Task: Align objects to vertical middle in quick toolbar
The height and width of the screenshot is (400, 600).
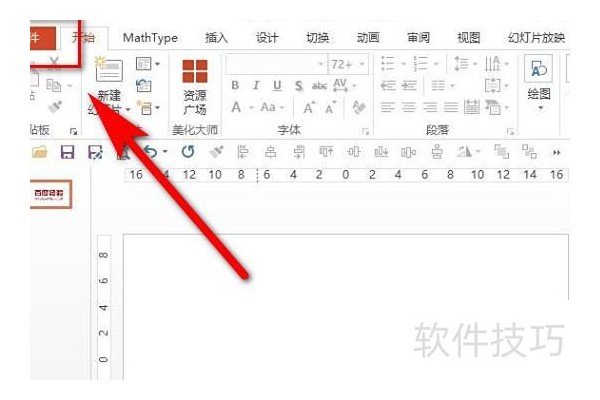Action: click(354, 152)
